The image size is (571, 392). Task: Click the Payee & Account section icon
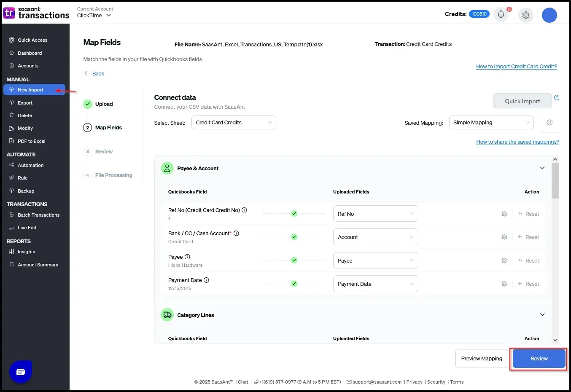click(x=167, y=168)
